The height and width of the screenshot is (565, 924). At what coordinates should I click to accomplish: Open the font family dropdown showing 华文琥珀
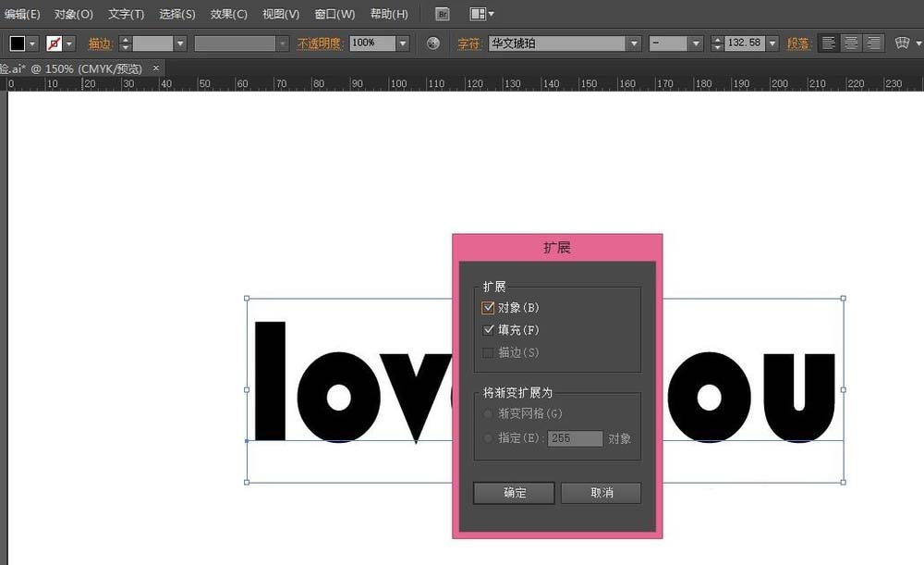[x=634, y=43]
